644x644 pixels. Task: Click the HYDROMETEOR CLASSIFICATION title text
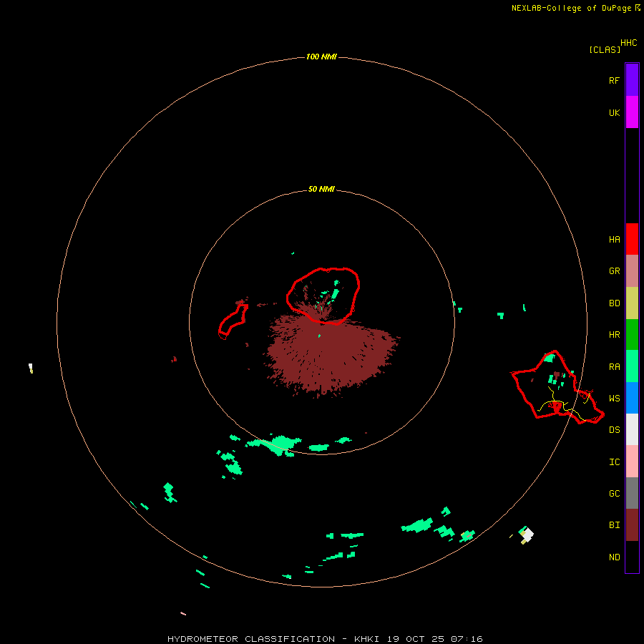click(x=251, y=639)
